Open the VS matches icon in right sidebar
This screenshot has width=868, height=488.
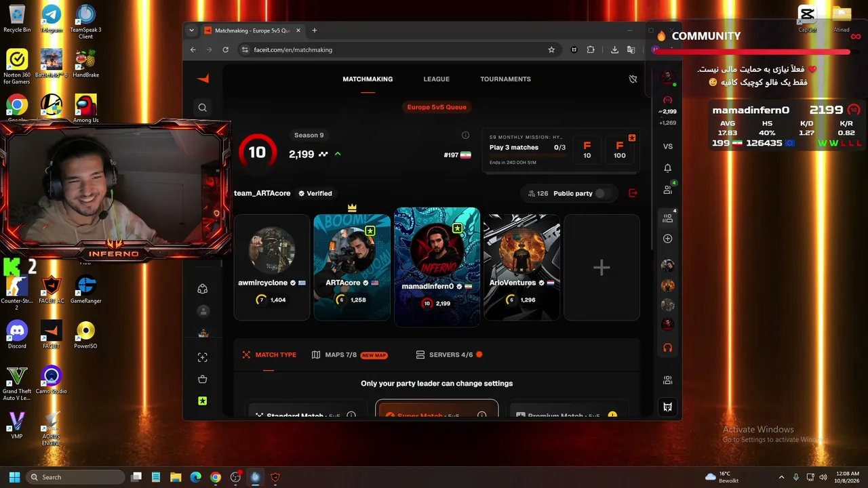point(667,146)
